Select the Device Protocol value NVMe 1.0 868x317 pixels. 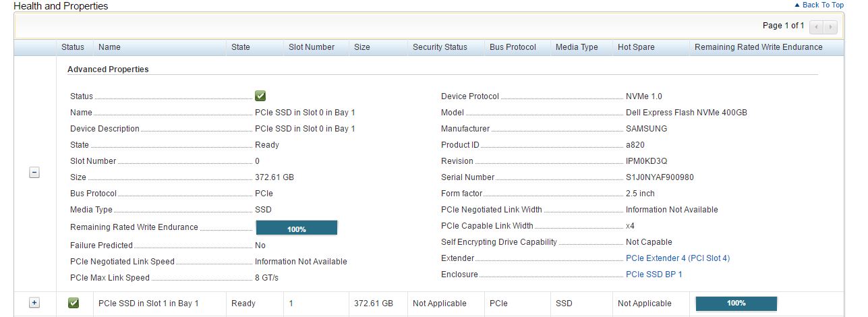(644, 96)
